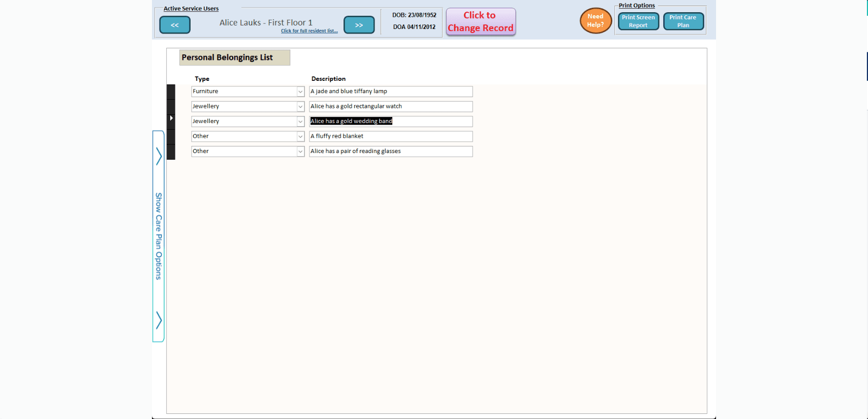Select record row of the rectangular watch

click(171, 106)
